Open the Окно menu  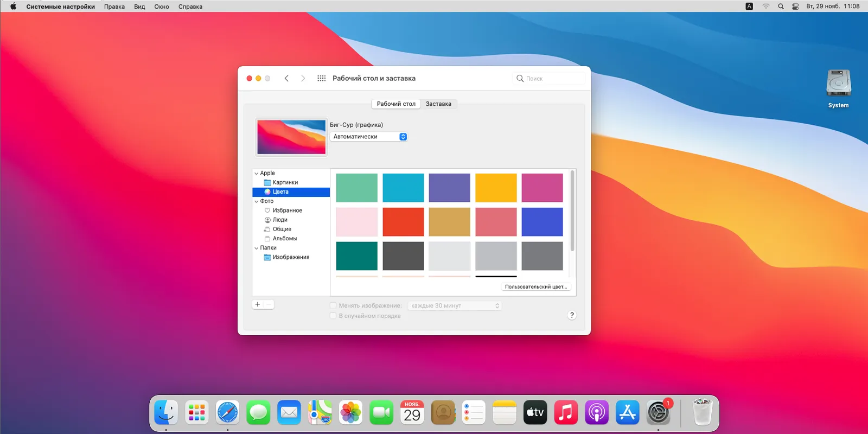pos(162,7)
